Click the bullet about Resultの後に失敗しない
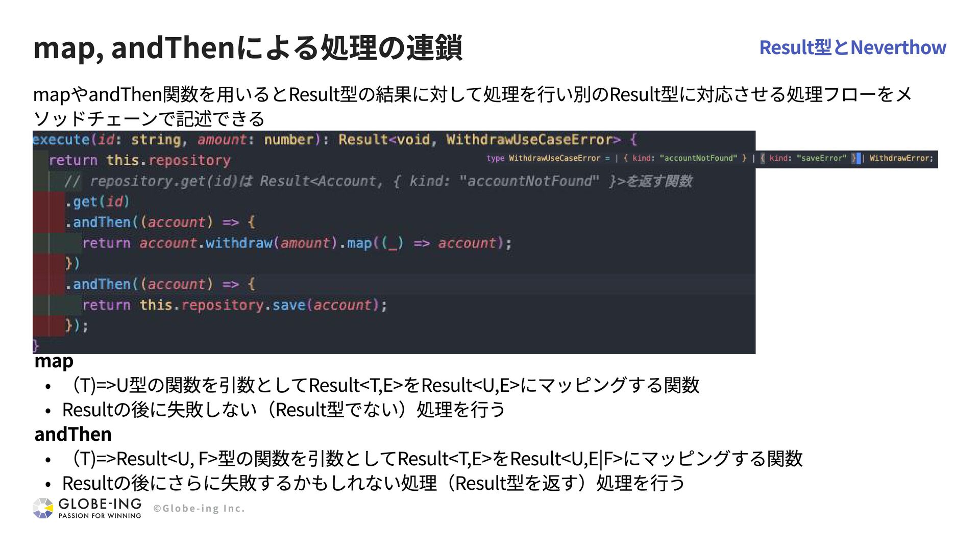980x551 pixels. pyautogui.click(x=283, y=410)
